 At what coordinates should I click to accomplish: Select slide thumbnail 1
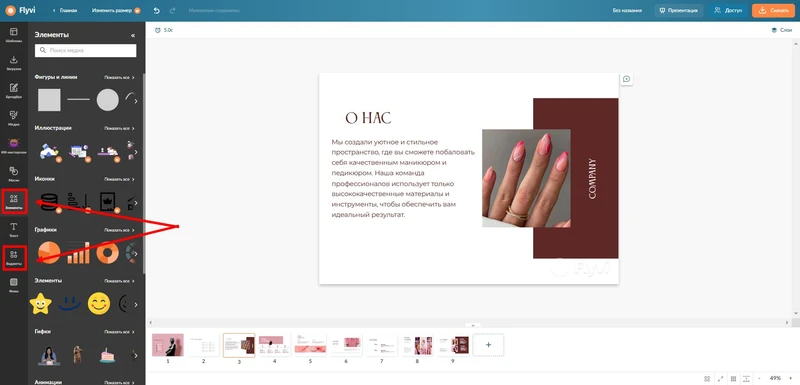tap(168, 345)
